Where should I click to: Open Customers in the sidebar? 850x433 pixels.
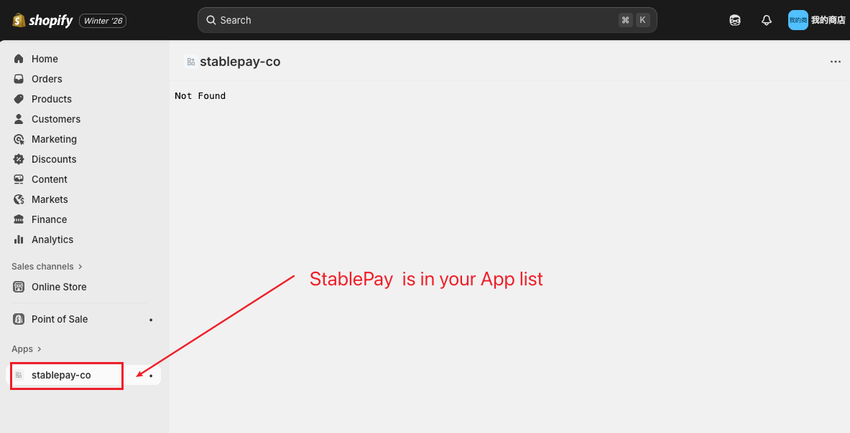click(55, 119)
